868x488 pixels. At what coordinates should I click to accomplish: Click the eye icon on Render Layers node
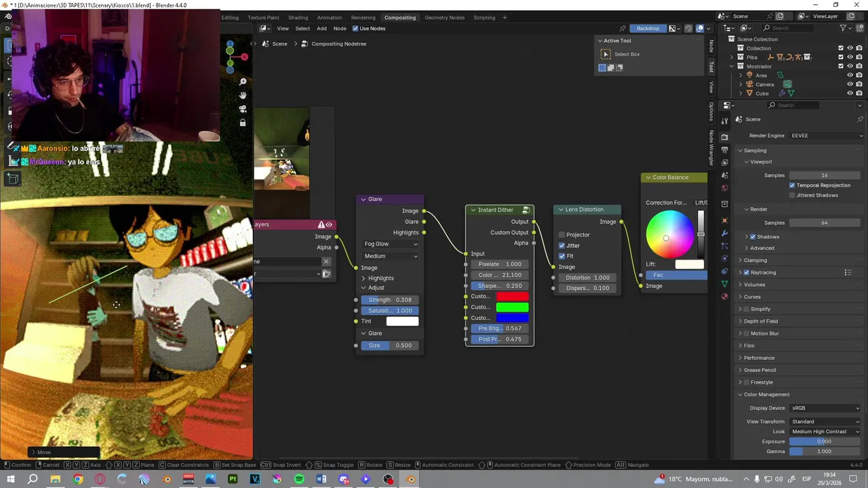tap(329, 225)
